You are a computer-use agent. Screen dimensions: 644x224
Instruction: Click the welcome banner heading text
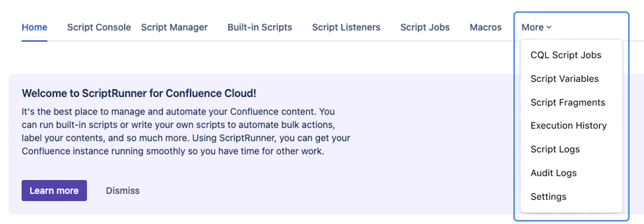click(x=139, y=93)
